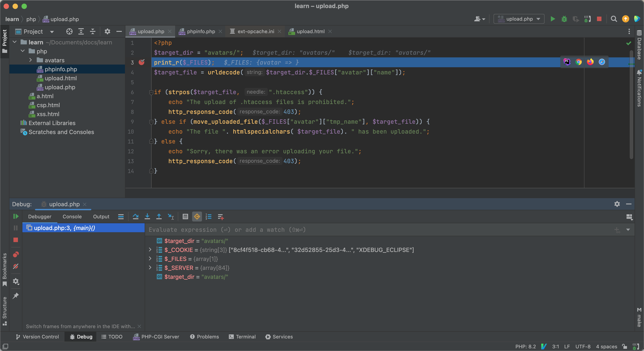The image size is (644, 351).
Task: Step over the current line
Action: click(x=135, y=216)
